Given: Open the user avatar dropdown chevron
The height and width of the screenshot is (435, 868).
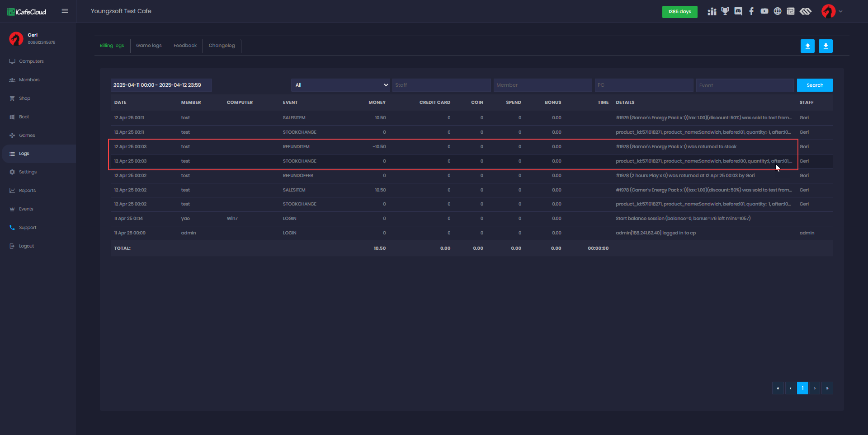Looking at the screenshot, I should click(840, 11).
